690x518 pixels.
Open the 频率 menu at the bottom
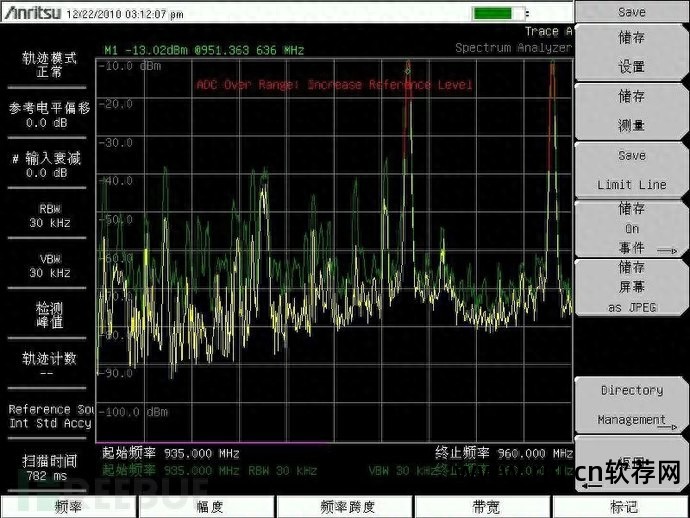68,507
